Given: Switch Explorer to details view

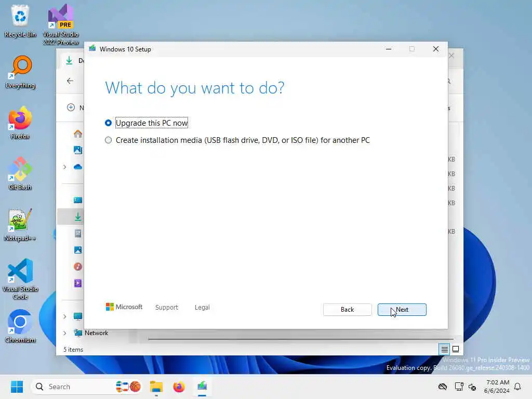Looking at the screenshot, I should [444, 349].
